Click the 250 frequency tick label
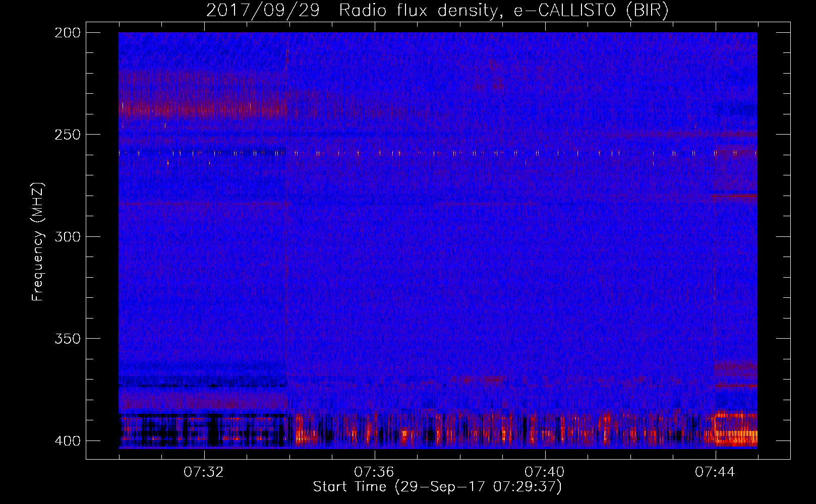The image size is (816, 504). (x=68, y=135)
